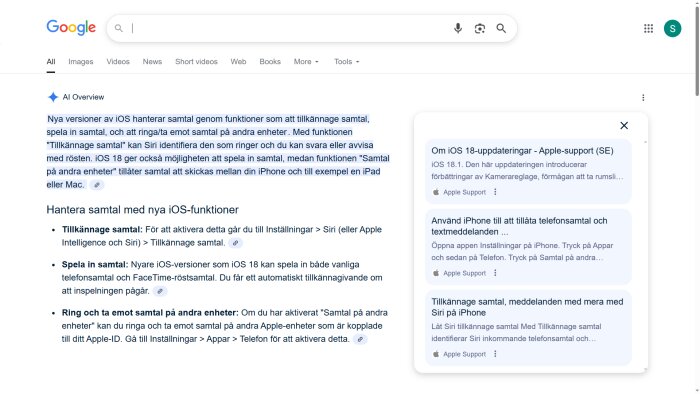Click the search field magnifier icon

[x=118, y=28]
